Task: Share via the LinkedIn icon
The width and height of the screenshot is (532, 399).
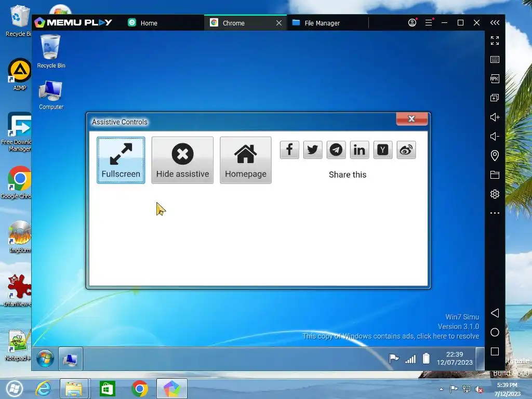Action: click(x=360, y=150)
